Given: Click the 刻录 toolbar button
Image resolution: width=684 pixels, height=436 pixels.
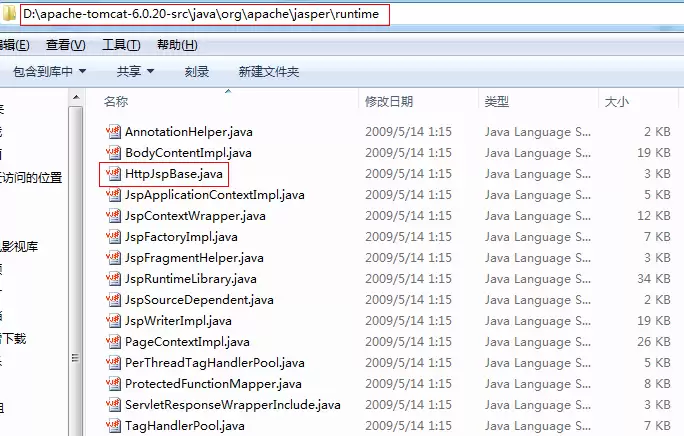Looking at the screenshot, I should point(197,71).
